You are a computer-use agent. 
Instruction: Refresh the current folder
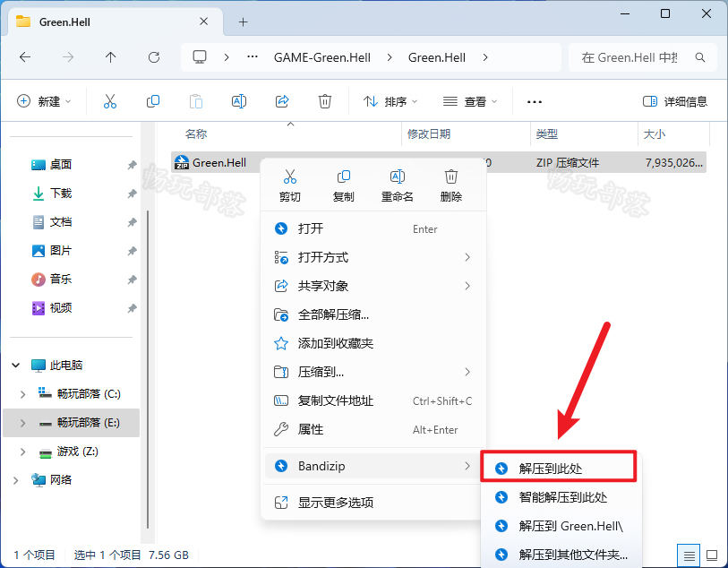coord(154,57)
